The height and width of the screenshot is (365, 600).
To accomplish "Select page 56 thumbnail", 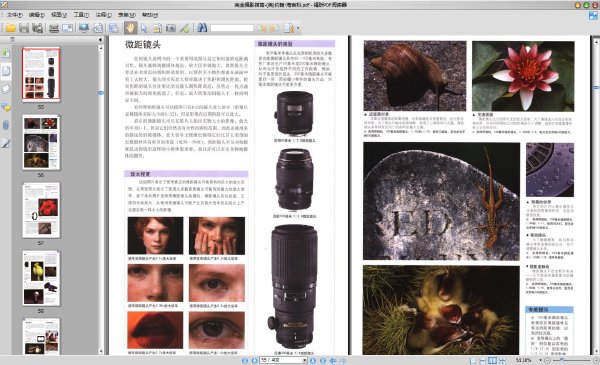I will point(41,142).
